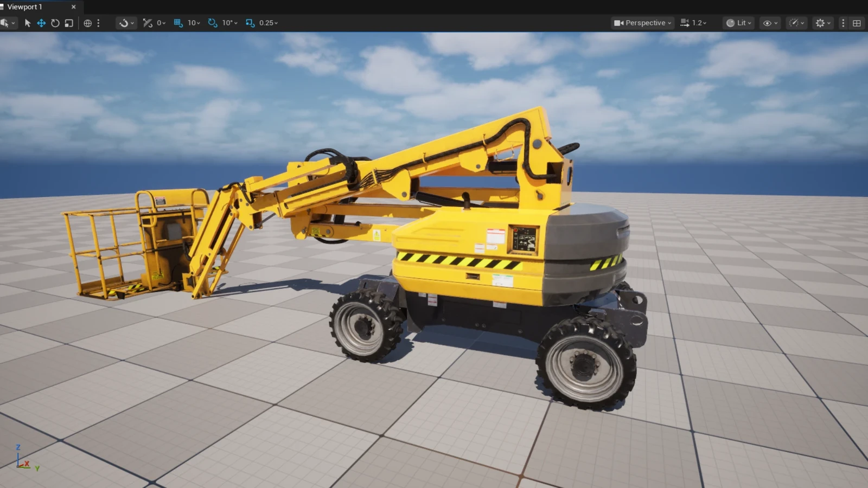Open the viewport settings gear menu
Image resolution: width=868 pixels, height=488 pixels.
[x=823, y=23]
